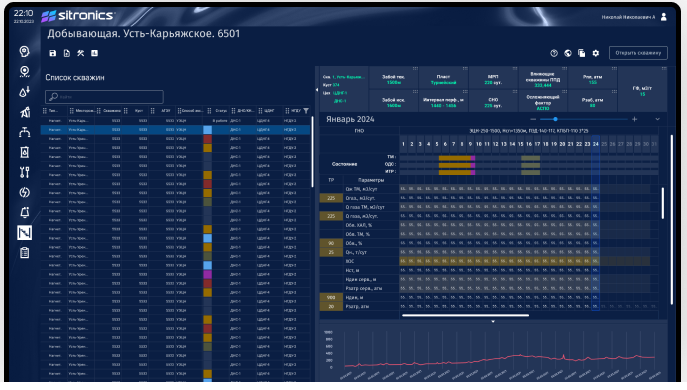Click the copy documents icon

[x=581, y=53]
